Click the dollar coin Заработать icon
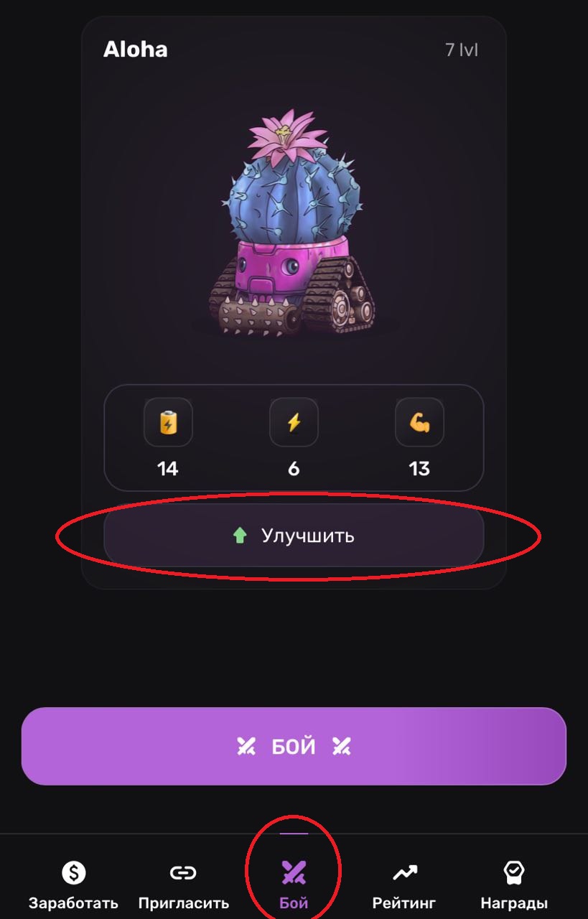 [x=73, y=872]
